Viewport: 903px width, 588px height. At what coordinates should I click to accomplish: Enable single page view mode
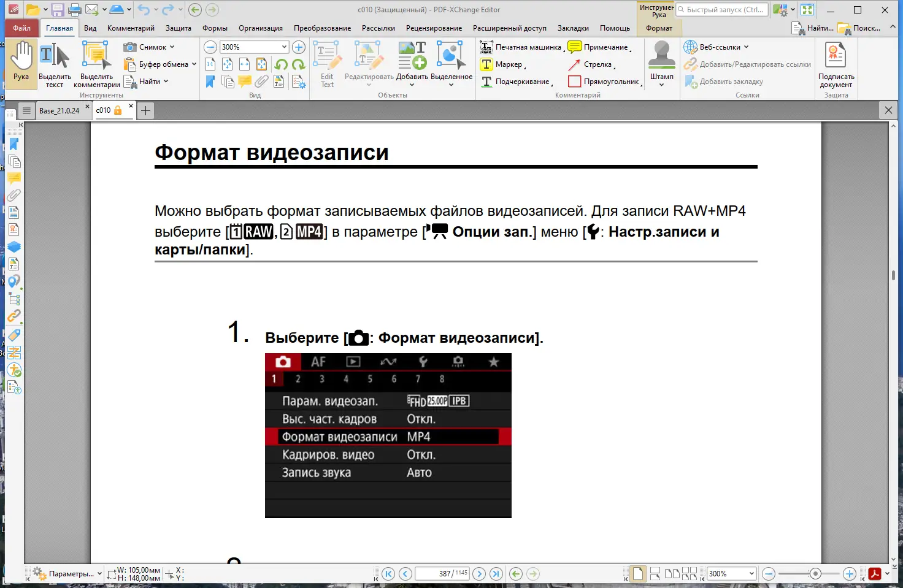click(x=637, y=573)
